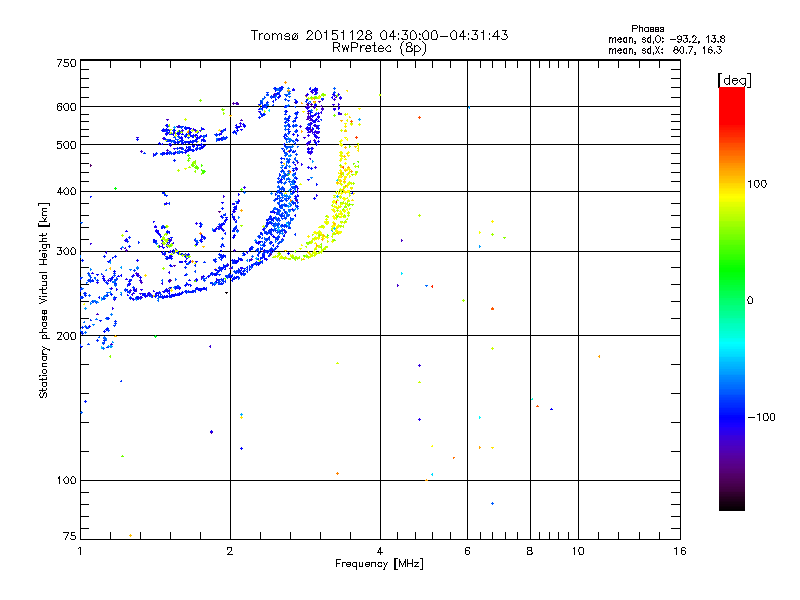Click the '2' x-axis frequency label
Screen dimensions: 800x600
click(230, 551)
